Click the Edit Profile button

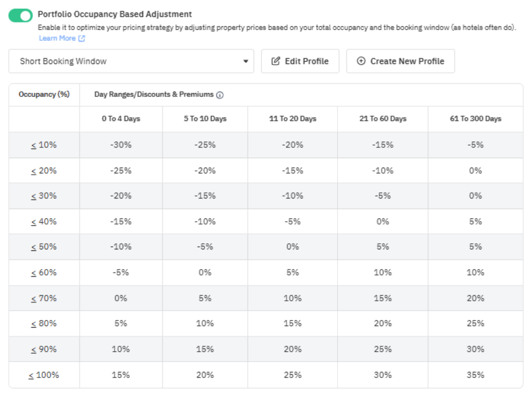click(x=300, y=61)
